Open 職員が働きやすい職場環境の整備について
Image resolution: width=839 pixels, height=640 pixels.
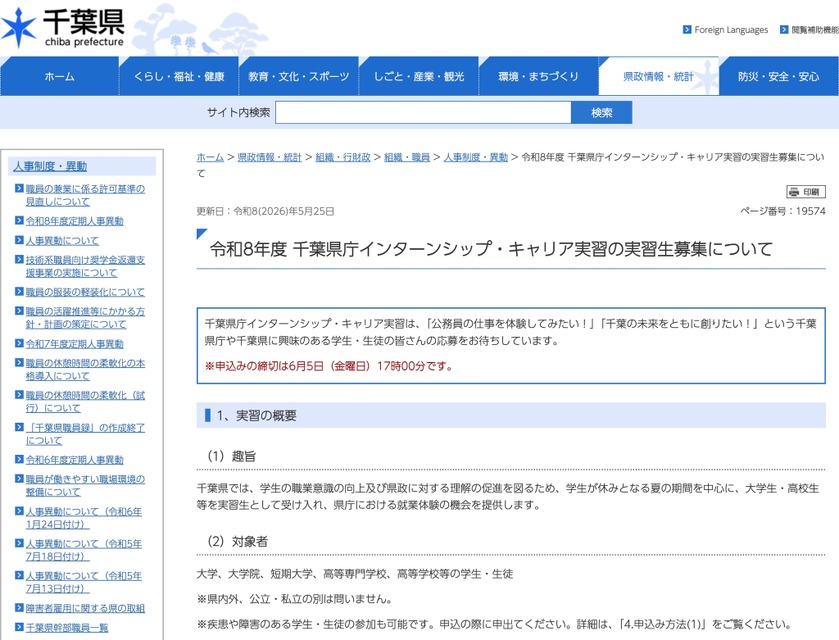85,485
